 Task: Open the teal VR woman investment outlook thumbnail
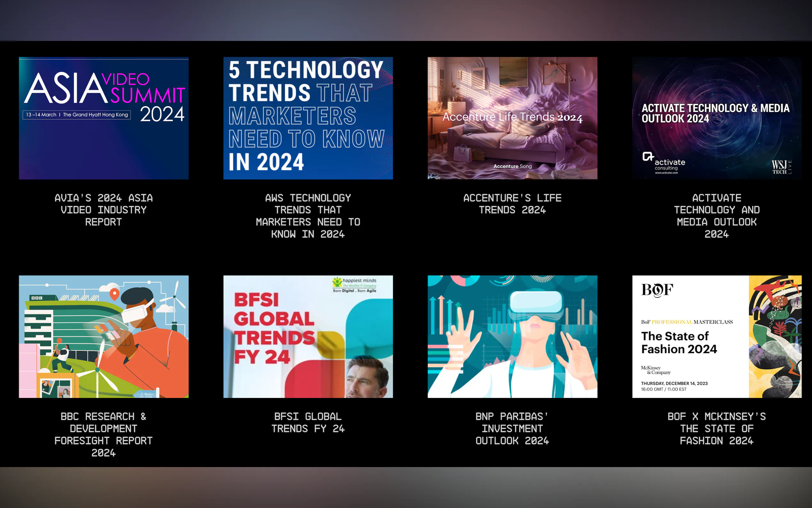pos(512,337)
